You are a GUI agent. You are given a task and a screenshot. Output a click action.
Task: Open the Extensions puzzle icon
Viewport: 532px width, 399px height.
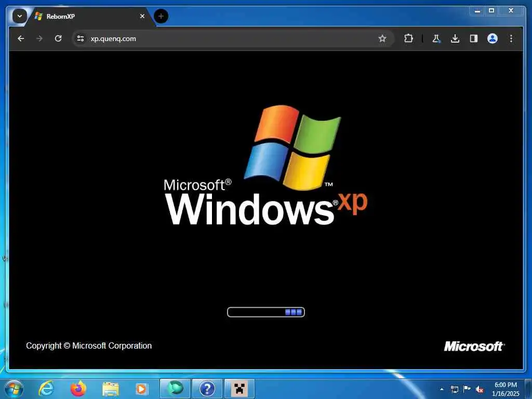click(x=408, y=38)
